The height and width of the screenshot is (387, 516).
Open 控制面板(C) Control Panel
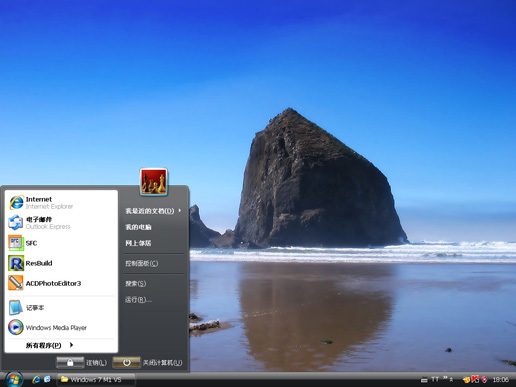[154, 263]
